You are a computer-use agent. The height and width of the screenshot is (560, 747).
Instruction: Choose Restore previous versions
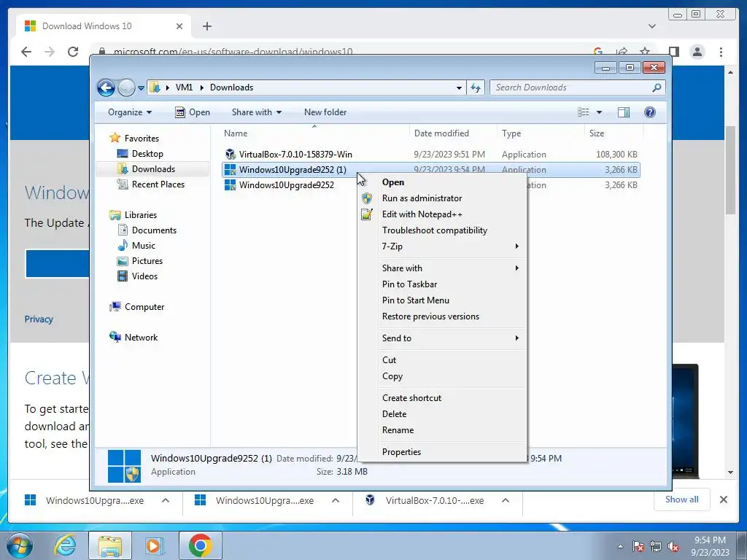click(442, 316)
